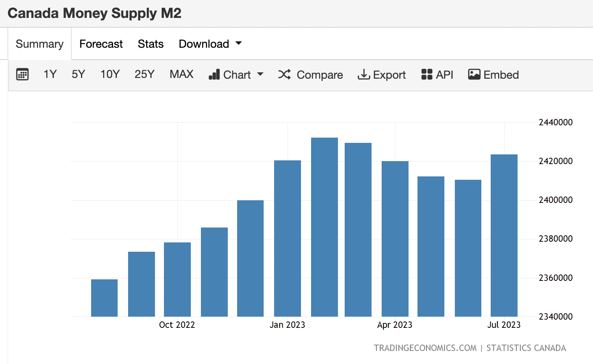
Task: Set time range to 1Y
Action: coord(50,74)
